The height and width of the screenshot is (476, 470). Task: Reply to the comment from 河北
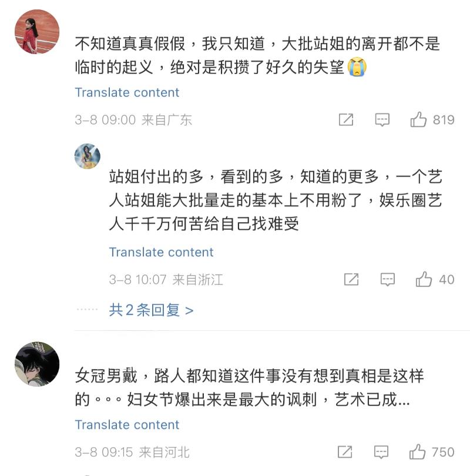click(382, 452)
